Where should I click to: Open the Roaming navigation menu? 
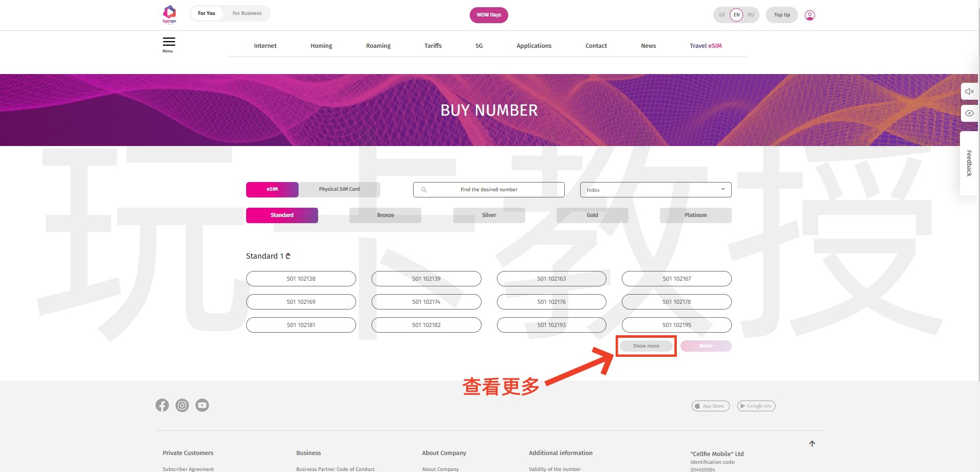tap(378, 46)
